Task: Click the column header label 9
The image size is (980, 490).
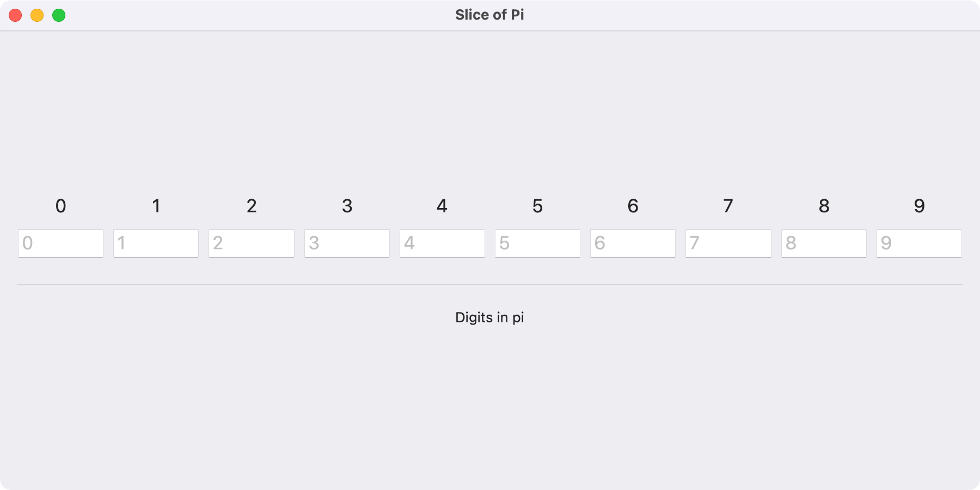Action: click(x=919, y=206)
